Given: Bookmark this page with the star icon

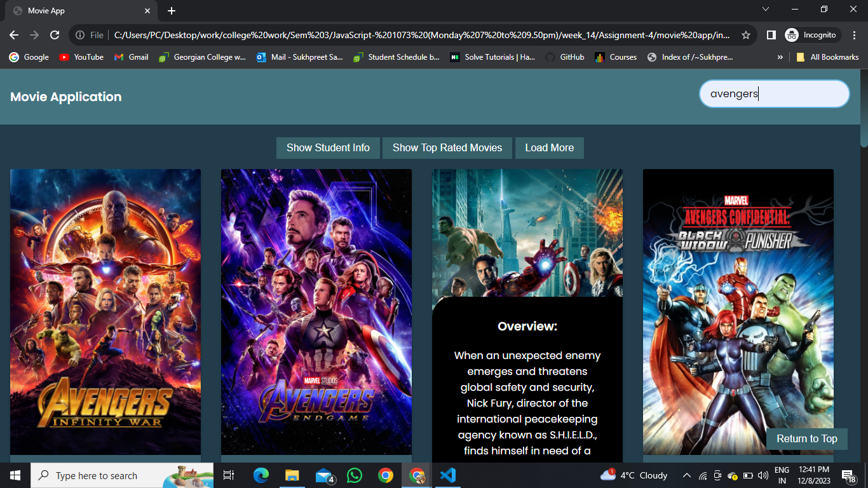Looking at the screenshot, I should (746, 35).
